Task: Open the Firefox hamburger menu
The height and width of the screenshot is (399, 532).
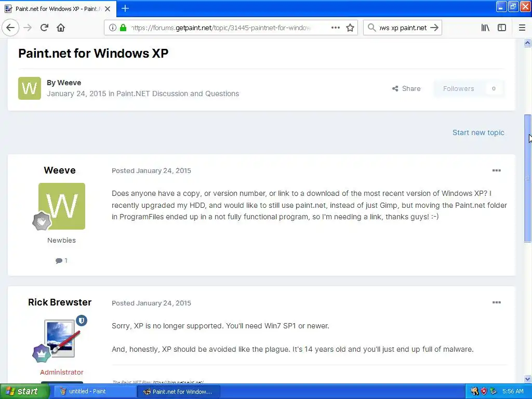Action: (x=522, y=28)
